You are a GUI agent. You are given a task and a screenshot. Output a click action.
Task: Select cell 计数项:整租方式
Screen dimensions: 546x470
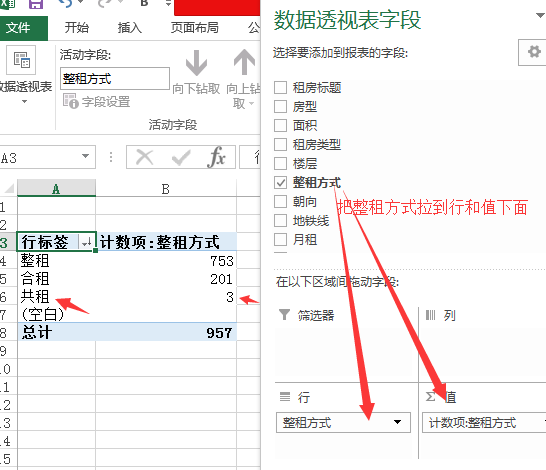pyautogui.click(x=166, y=242)
